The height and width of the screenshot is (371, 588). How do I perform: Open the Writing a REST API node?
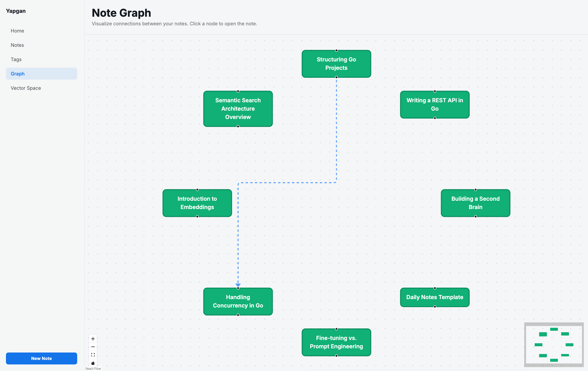[435, 105]
